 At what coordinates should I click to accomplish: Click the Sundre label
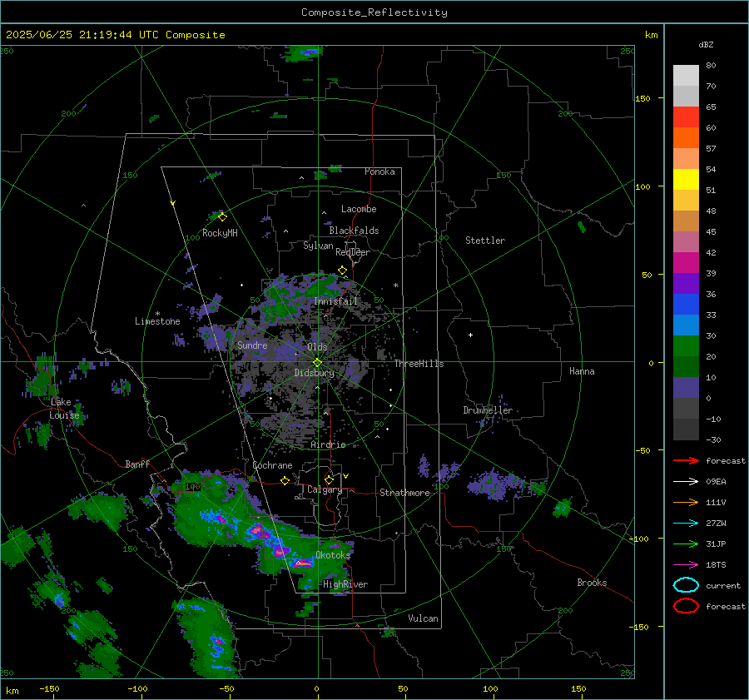click(x=252, y=345)
